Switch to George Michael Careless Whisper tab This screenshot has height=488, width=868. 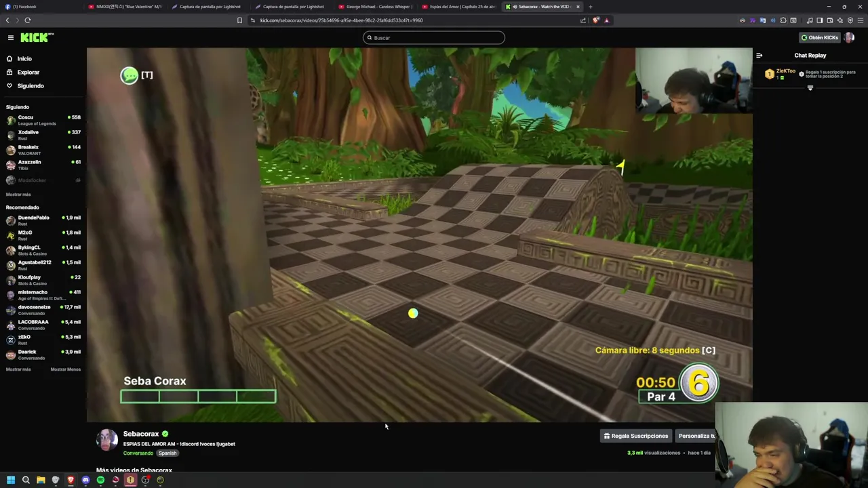tap(375, 7)
